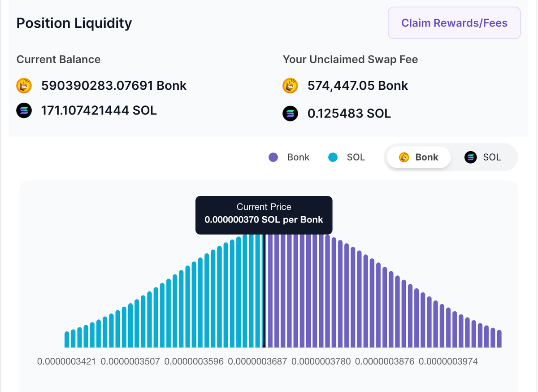The image size is (538, 392).
Task: Select the 0.125483 SOL unclaimed fee text
Action: (349, 114)
